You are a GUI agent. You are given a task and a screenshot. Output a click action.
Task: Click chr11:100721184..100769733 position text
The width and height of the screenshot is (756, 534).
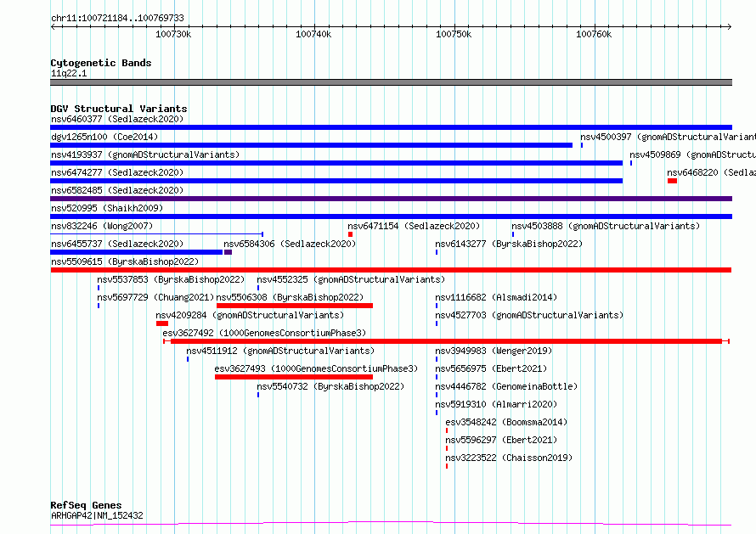pyautogui.click(x=117, y=19)
